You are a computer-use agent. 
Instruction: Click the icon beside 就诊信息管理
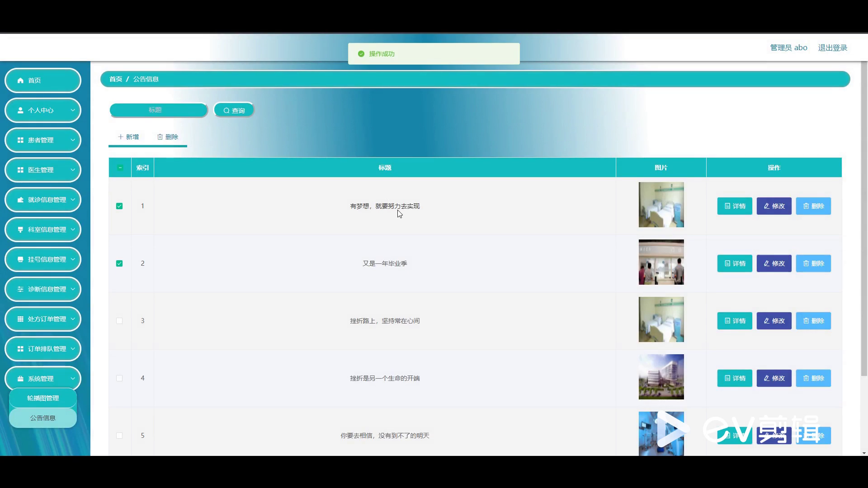(20, 200)
